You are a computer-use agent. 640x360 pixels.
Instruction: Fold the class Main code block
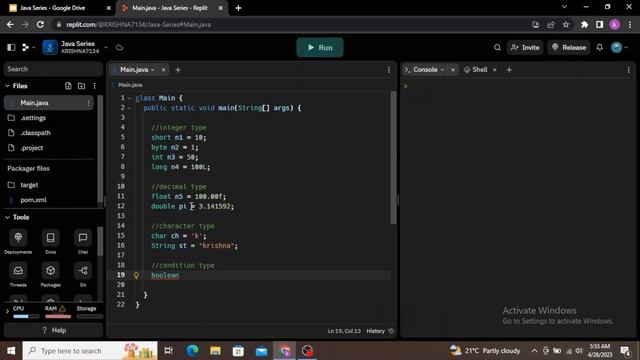[129, 98]
